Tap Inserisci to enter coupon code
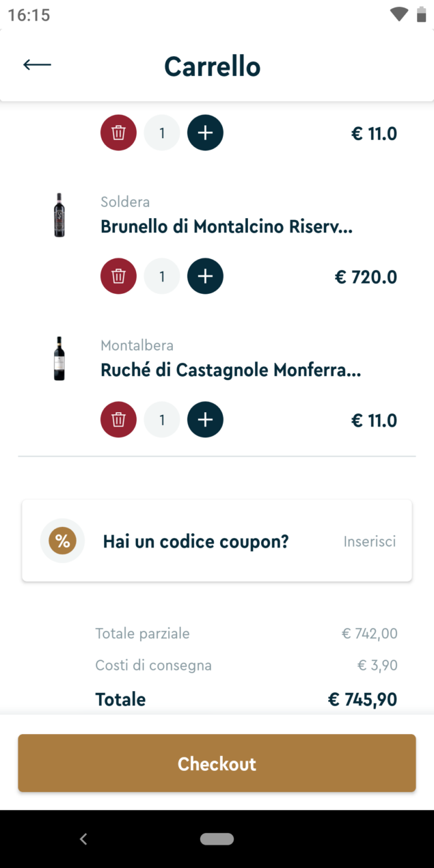 pyautogui.click(x=369, y=542)
